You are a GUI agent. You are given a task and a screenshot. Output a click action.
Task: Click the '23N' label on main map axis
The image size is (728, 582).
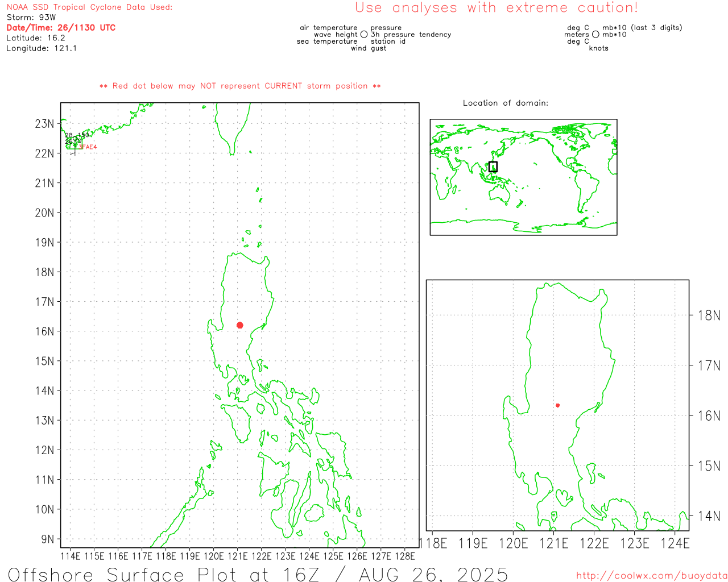[44, 124]
